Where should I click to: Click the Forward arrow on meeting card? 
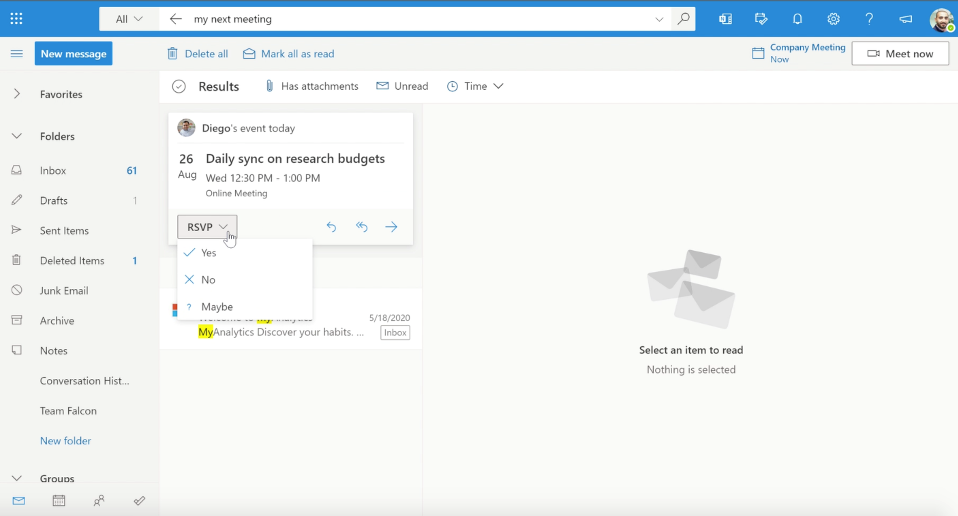[392, 227]
